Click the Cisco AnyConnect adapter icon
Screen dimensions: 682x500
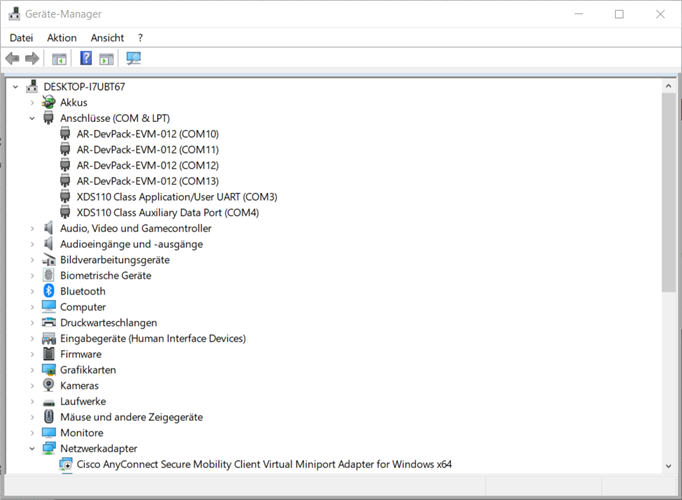coord(66,464)
